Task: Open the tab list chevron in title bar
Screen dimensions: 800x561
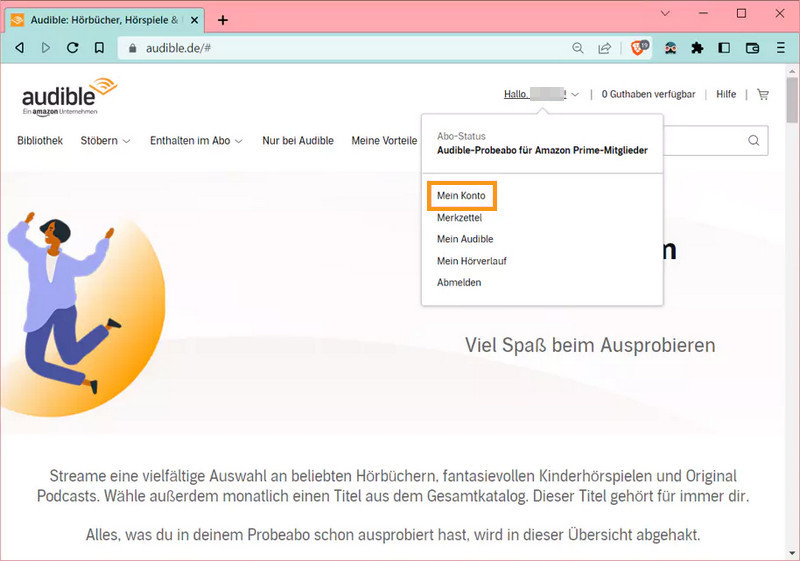Action: click(x=665, y=14)
